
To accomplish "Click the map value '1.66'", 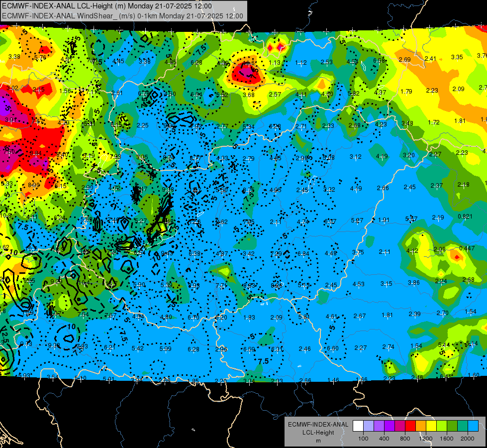I will (362, 380).
